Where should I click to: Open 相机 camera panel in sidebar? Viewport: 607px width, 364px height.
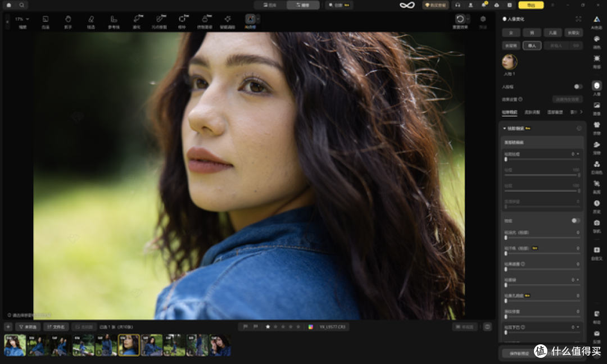pyautogui.click(x=596, y=226)
